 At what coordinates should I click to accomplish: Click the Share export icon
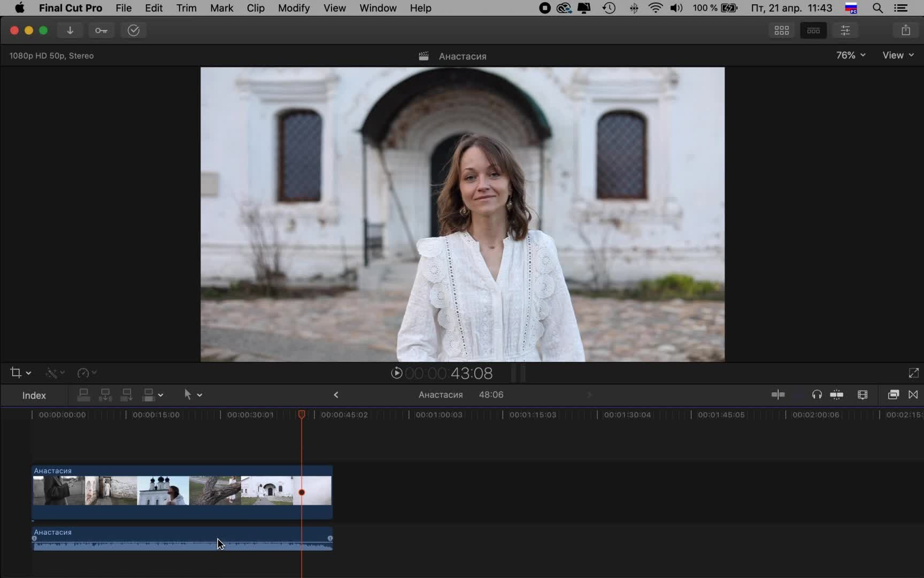coord(905,31)
